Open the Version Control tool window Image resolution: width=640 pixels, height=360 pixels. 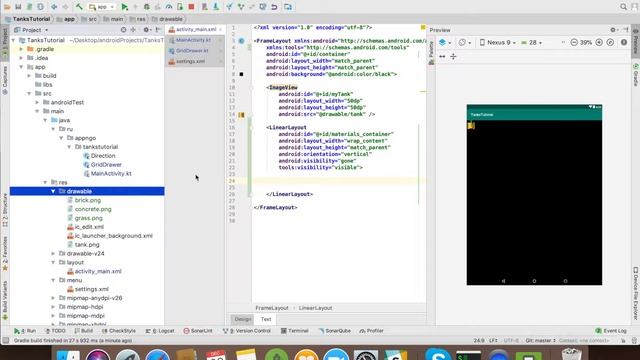247,331
